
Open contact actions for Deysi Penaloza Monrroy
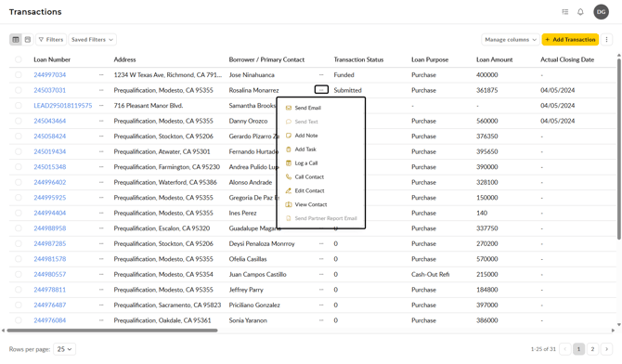[x=321, y=243]
